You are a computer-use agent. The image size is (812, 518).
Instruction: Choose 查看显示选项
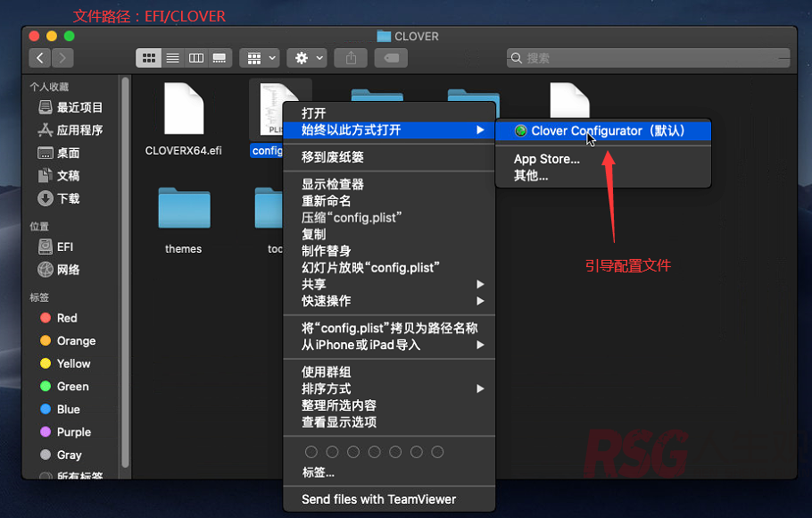(x=389, y=422)
